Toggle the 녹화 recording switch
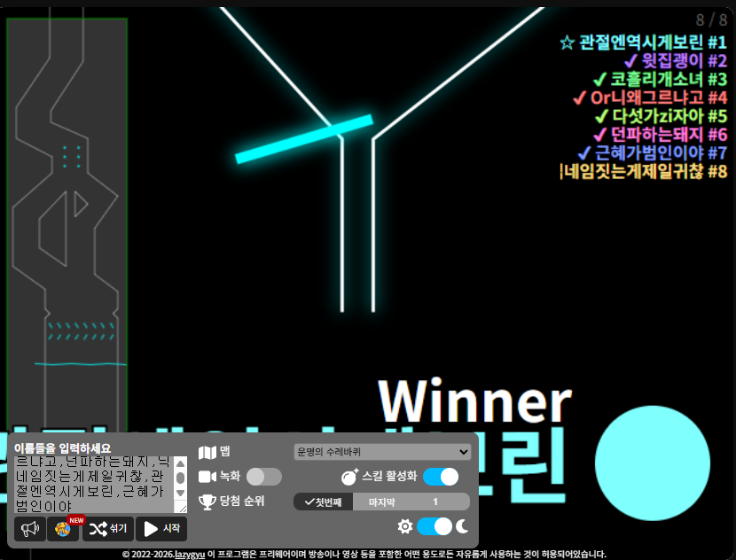The height and width of the screenshot is (560, 736). pyautogui.click(x=263, y=477)
